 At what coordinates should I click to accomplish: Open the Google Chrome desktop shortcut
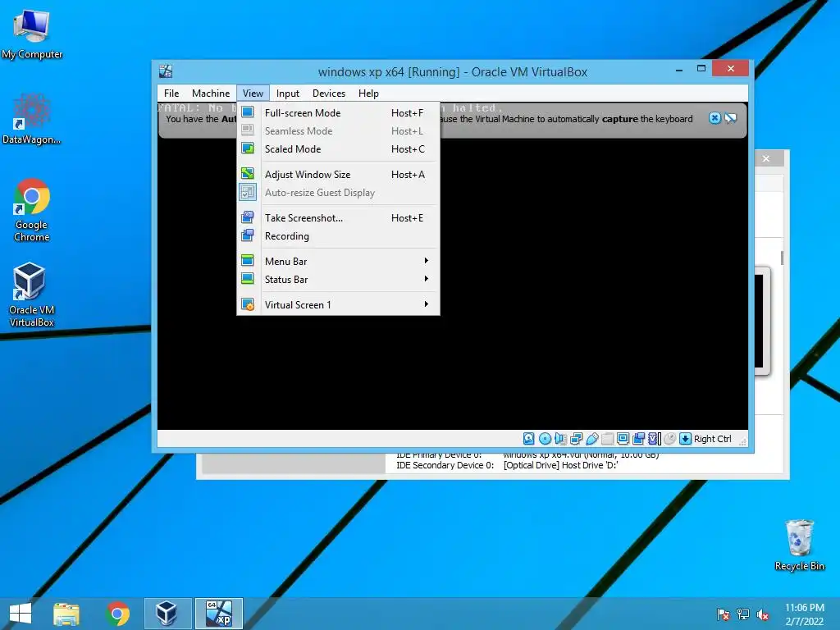click(x=32, y=211)
